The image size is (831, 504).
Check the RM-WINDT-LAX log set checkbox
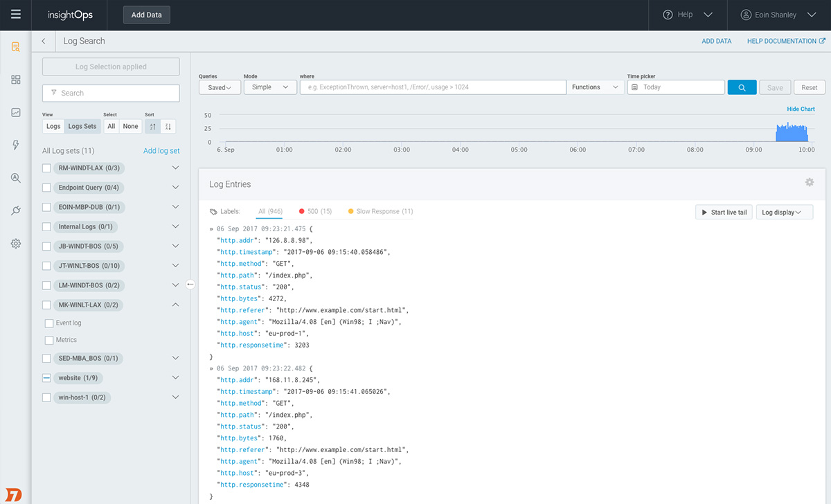tap(46, 168)
